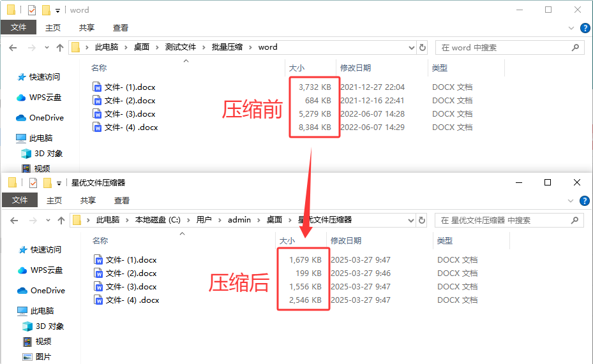Expand the address bar history in the 星优文件压缩器 window
This screenshot has height=364, width=593.
pyautogui.click(x=410, y=220)
